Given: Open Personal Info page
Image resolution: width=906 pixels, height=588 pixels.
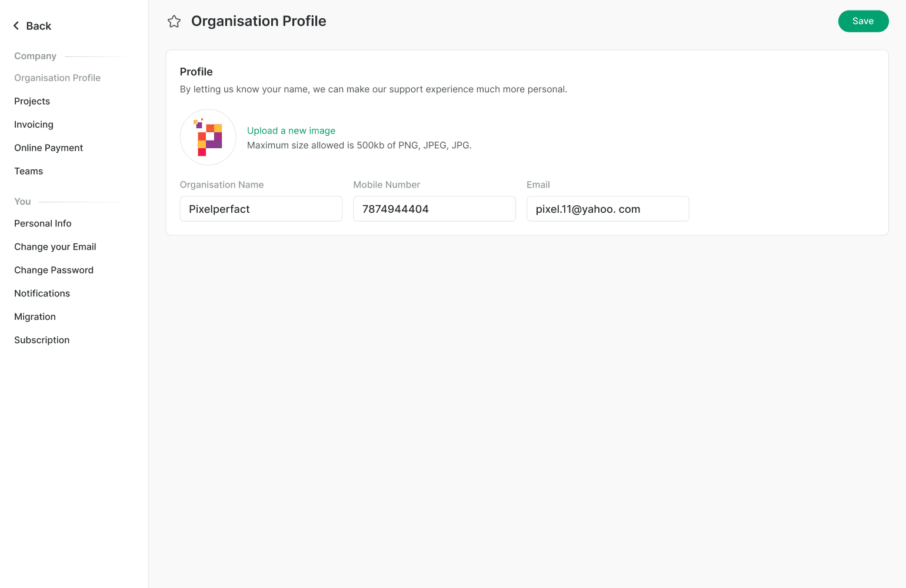Looking at the screenshot, I should [x=43, y=223].
